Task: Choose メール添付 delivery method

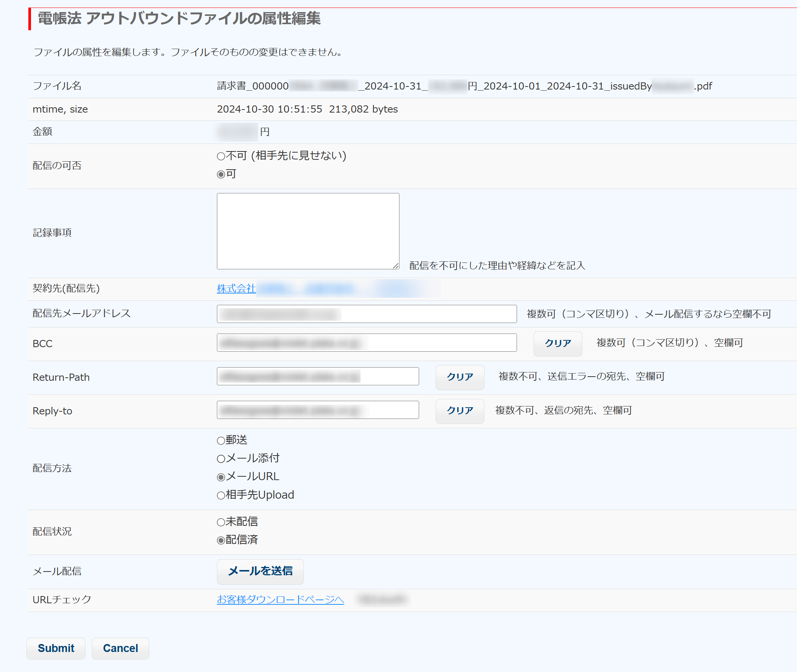Action: (x=221, y=459)
